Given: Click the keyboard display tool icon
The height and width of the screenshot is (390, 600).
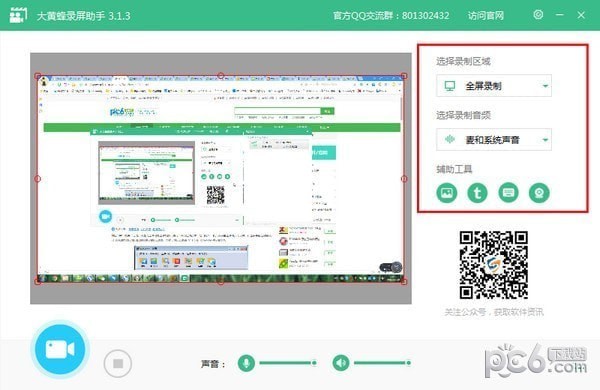Looking at the screenshot, I should [508, 193].
